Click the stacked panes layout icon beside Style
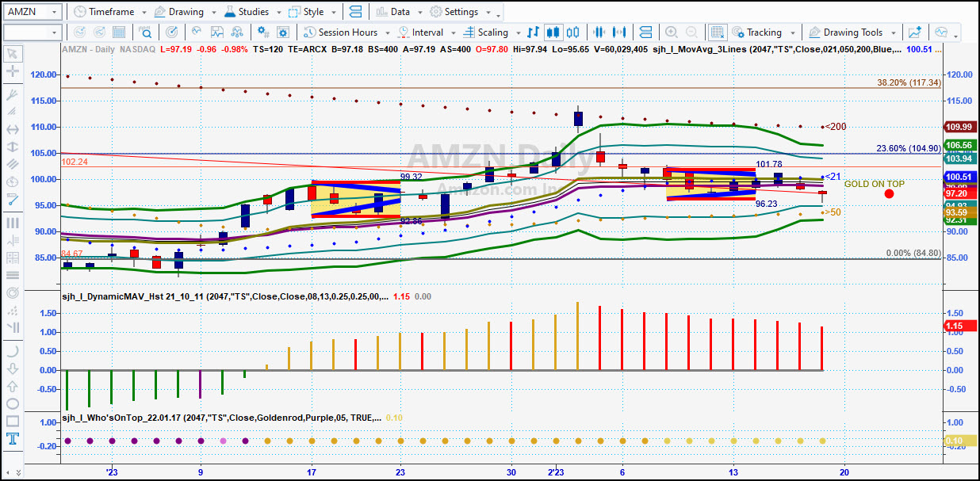 (x=354, y=12)
